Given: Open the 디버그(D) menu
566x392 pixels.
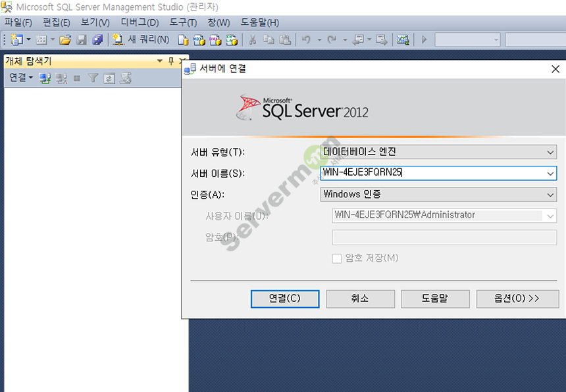Looking at the screenshot, I should pos(140,23).
